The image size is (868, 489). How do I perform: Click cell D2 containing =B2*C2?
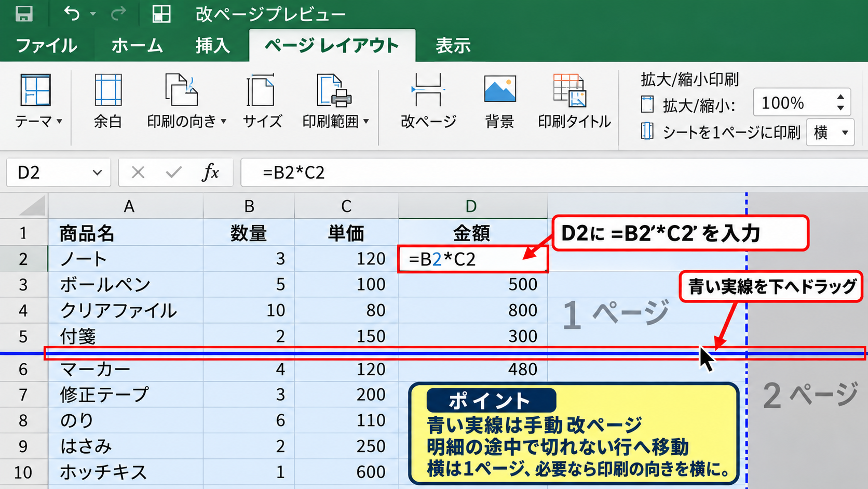473,259
